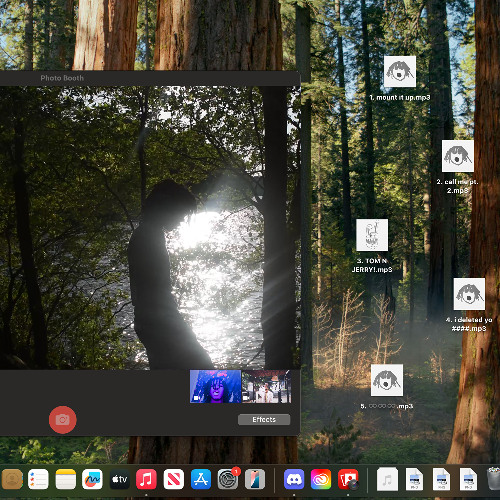Image resolution: width=500 pixels, height=500 pixels.
Task: Open System Settings with the notification badge
Action: [228, 479]
